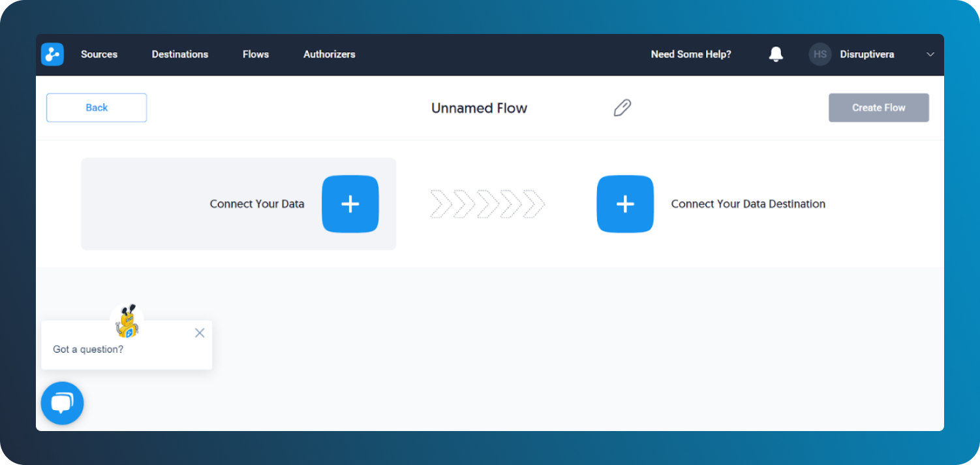Viewport: 980px width, 465px height.
Task: Add a data source with the plus icon
Action: [x=350, y=204]
